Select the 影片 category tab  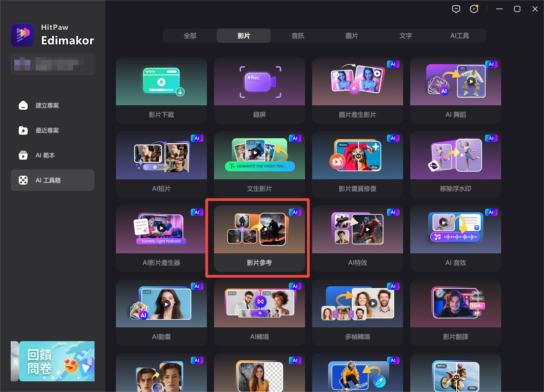(x=244, y=36)
